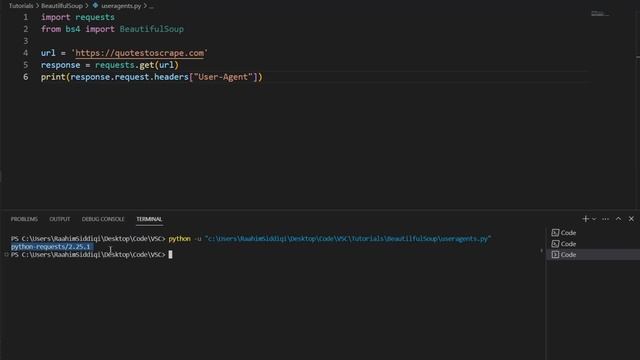
Task: Click line number 4 in the gutter
Action: click(x=26, y=53)
